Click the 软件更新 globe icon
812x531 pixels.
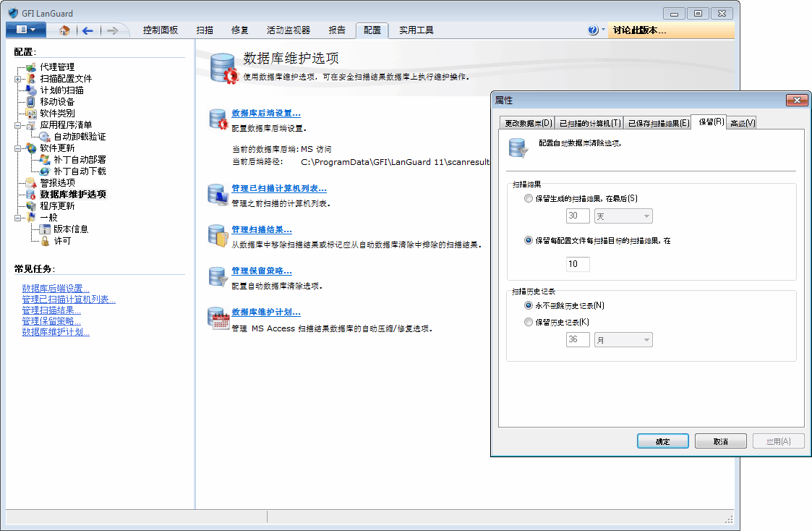coord(31,148)
